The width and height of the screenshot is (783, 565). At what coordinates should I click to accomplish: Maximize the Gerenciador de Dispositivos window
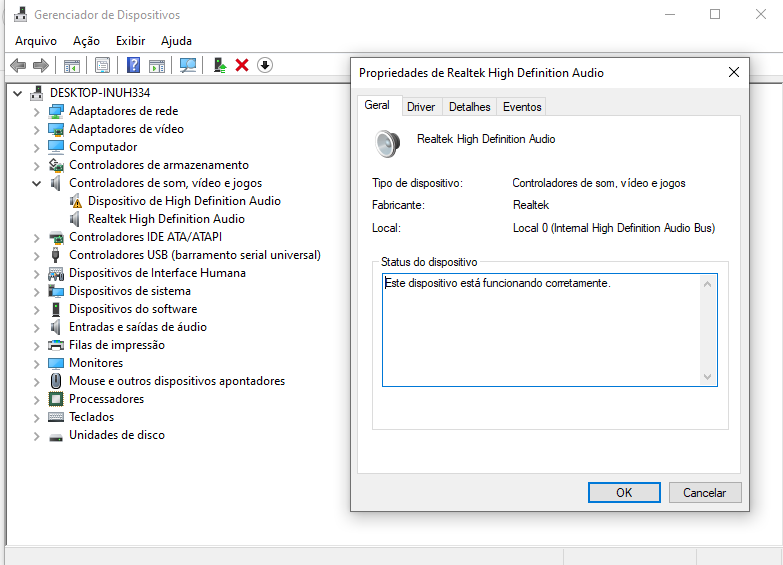click(x=715, y=14)
